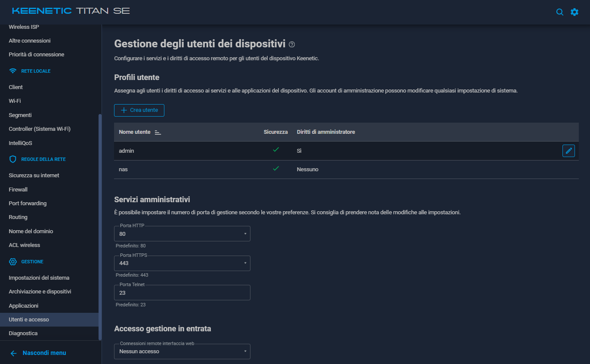Go to ACL wireless settings

(25, 245)
